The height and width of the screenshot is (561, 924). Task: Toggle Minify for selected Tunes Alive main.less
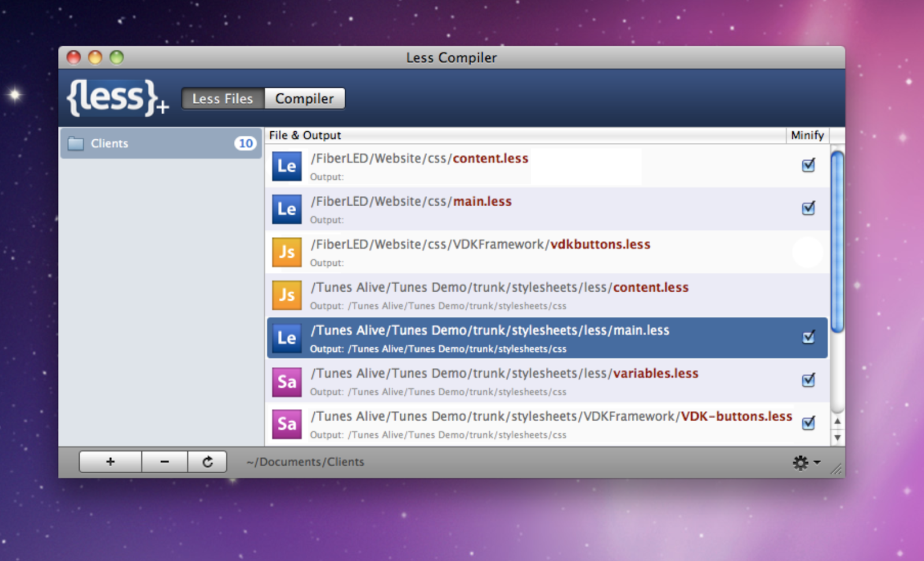point(808,337)
